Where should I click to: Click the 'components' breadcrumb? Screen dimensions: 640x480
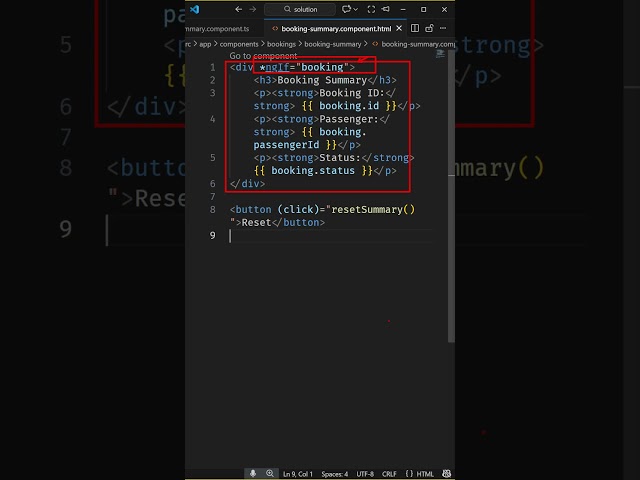pyautogui.click(x=239, y=44)
